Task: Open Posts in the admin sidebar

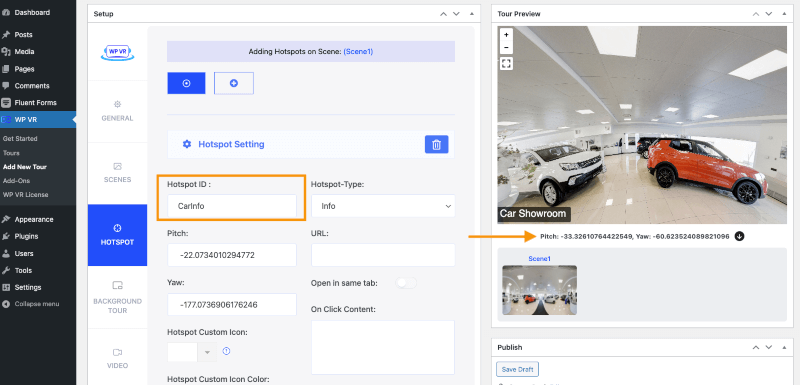Action: pyautogui.click(x=23, y=35)
